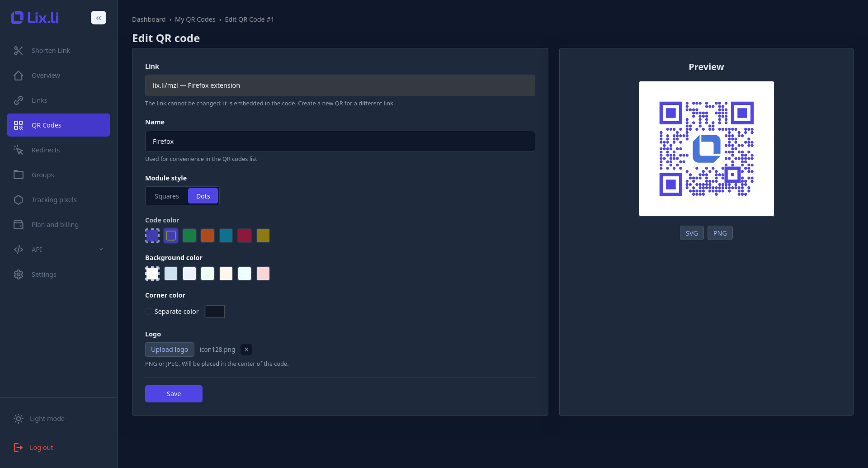Remove the icon128.png logo with the X
The image size is (868, 468).
click(246, 350)
